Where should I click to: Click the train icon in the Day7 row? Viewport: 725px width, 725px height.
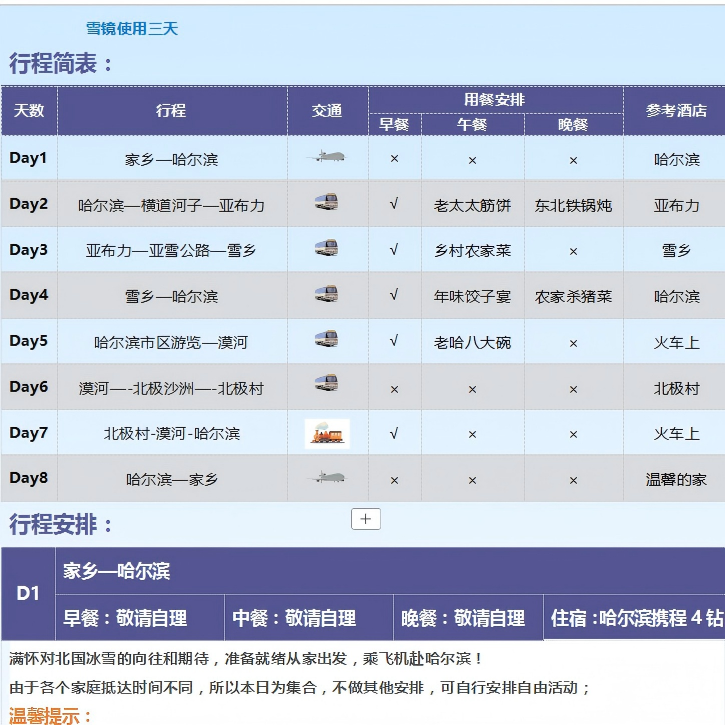click(327, 433)
